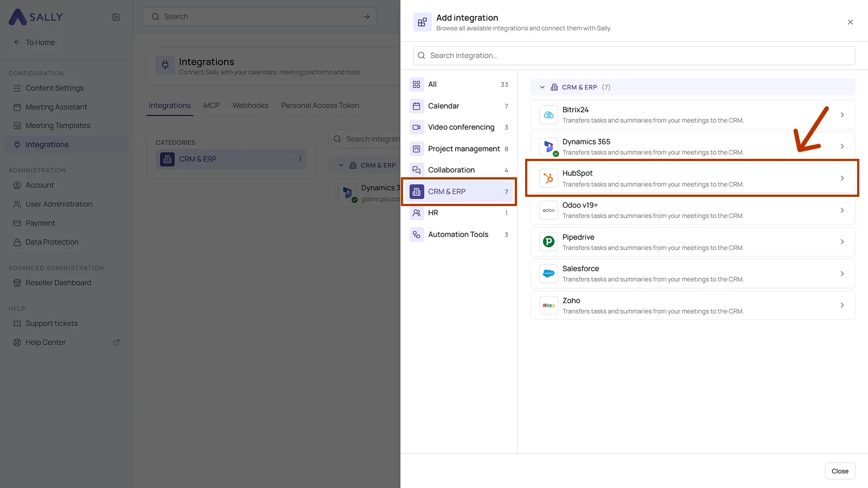Open Meeting Templates in sidebar

click(x=66, y=126)
